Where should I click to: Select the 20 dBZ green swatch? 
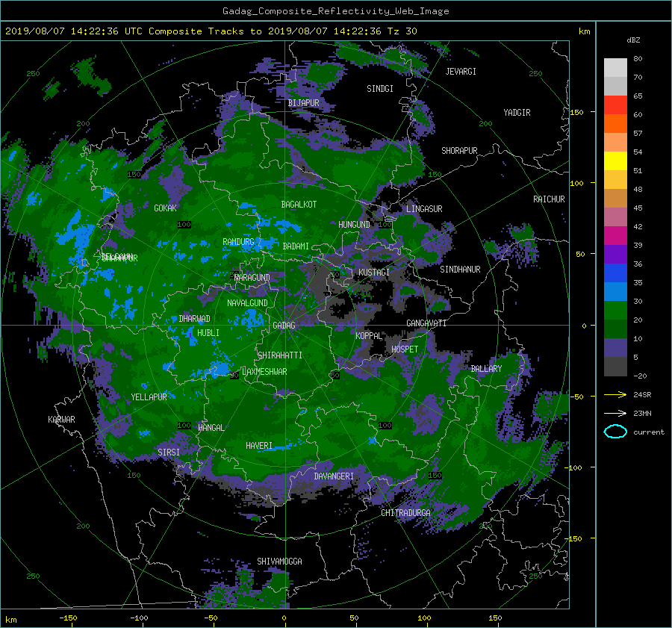615,311
